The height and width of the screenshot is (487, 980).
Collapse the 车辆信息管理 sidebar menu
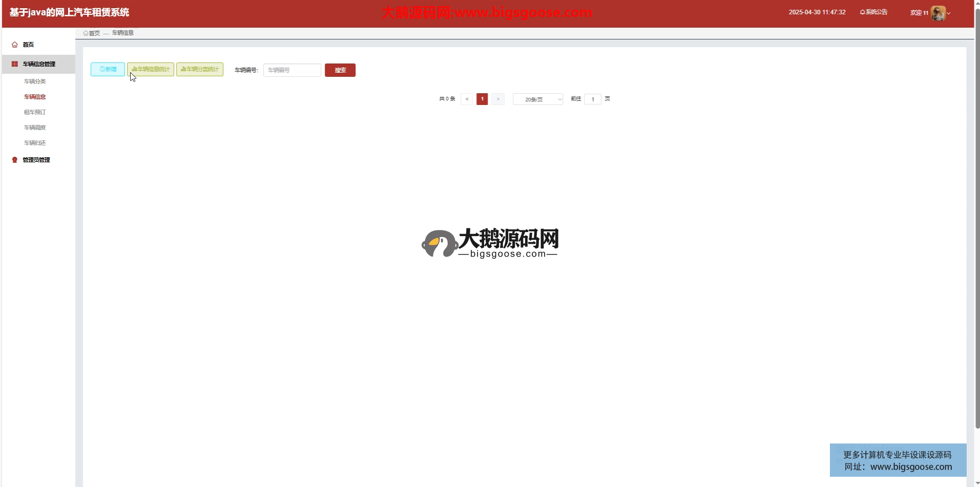click(39, 64)
